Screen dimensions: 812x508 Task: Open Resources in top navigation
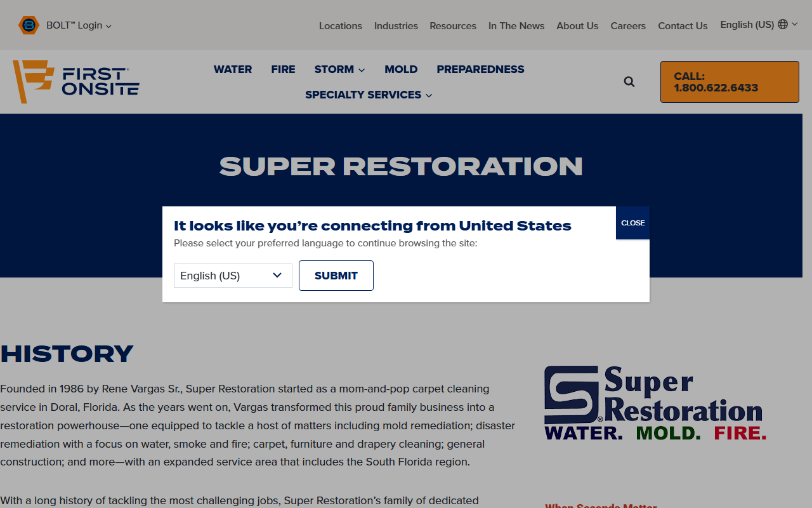point(453,25)
